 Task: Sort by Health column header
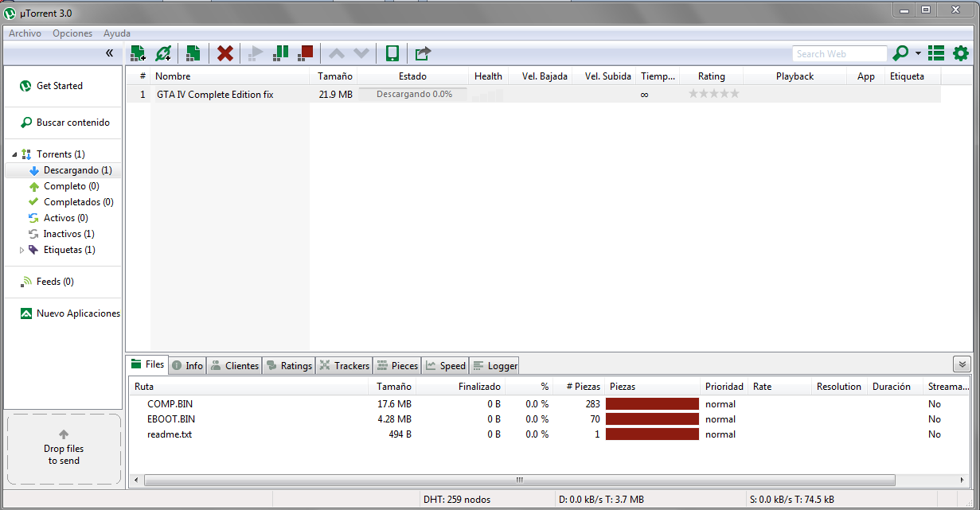coord(488,76)
